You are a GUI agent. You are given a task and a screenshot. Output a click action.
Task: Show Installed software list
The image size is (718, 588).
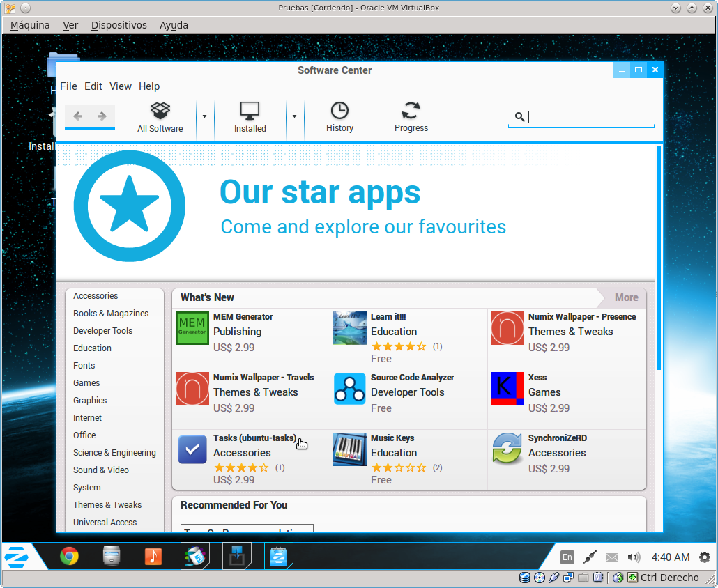[250, 117]
